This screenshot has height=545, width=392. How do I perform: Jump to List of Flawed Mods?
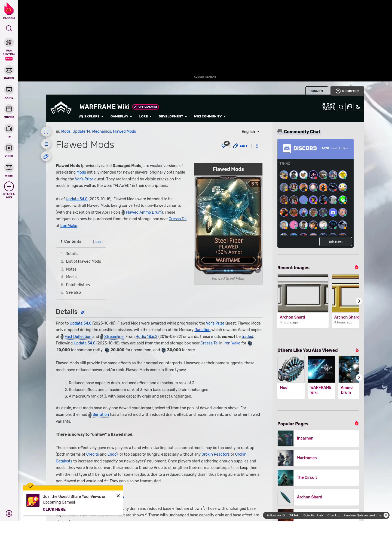[84, 261]
